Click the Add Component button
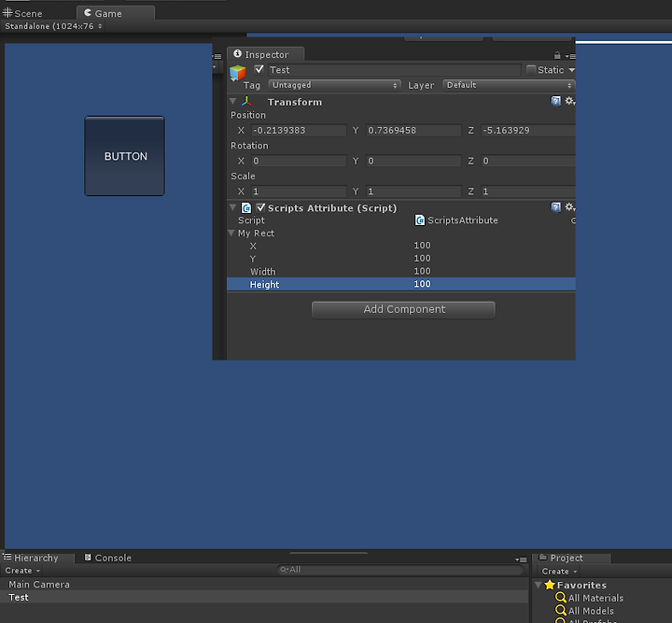 403,309
